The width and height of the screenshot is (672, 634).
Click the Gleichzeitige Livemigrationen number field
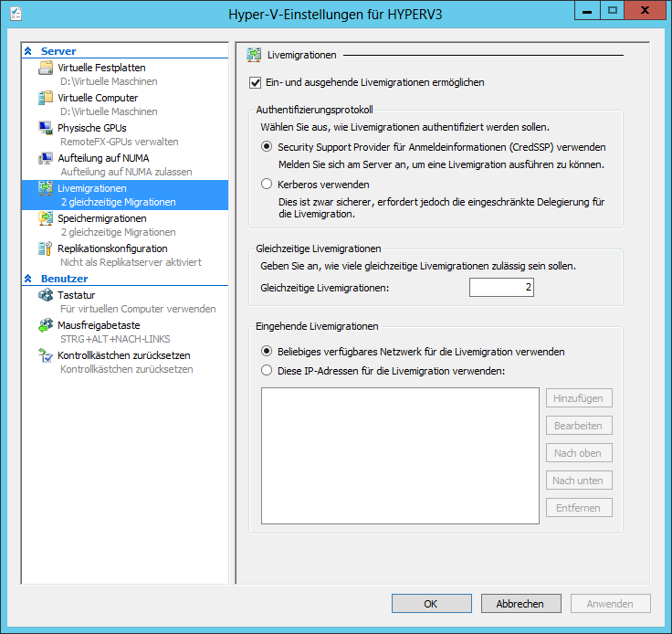[x=501, y=287]
